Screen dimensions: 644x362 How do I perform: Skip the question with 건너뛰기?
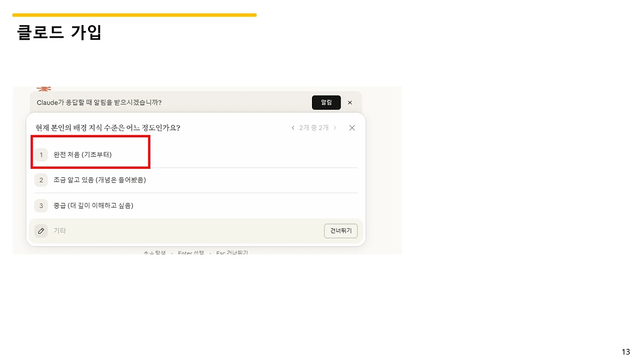[x=341, y=231]
